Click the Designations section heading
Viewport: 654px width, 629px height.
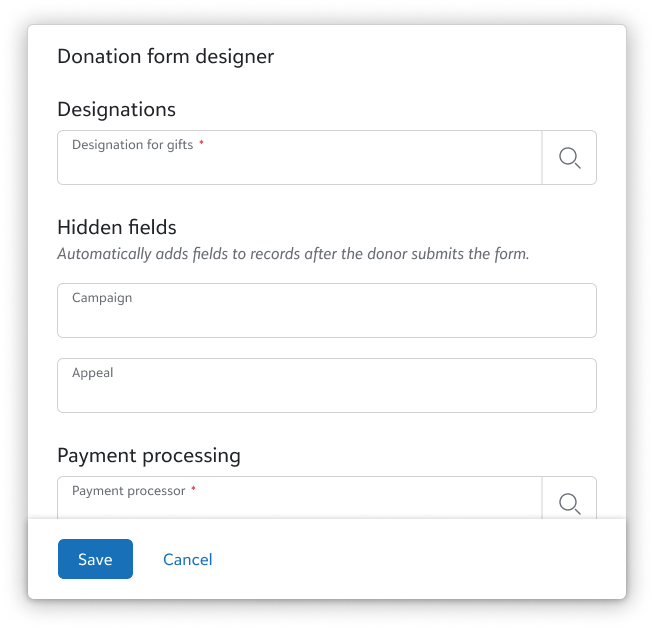tap(116, 109)
